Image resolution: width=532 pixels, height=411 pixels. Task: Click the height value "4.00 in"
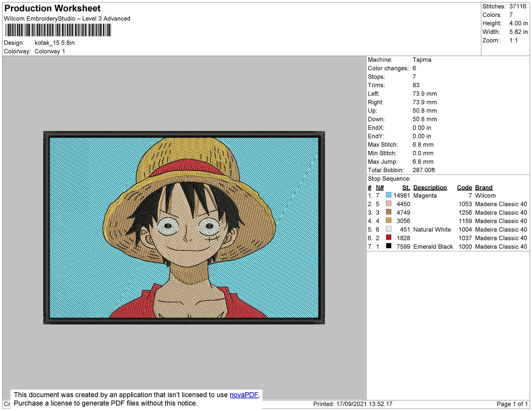tap(519, 24)
